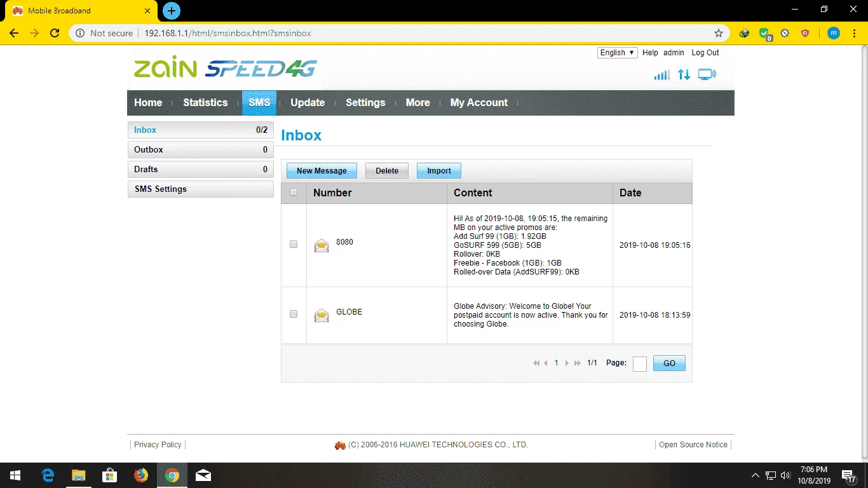Screen dimensions: 868x488
Task: Go to previous page arrow in pagination
Action: coord(546,363)
